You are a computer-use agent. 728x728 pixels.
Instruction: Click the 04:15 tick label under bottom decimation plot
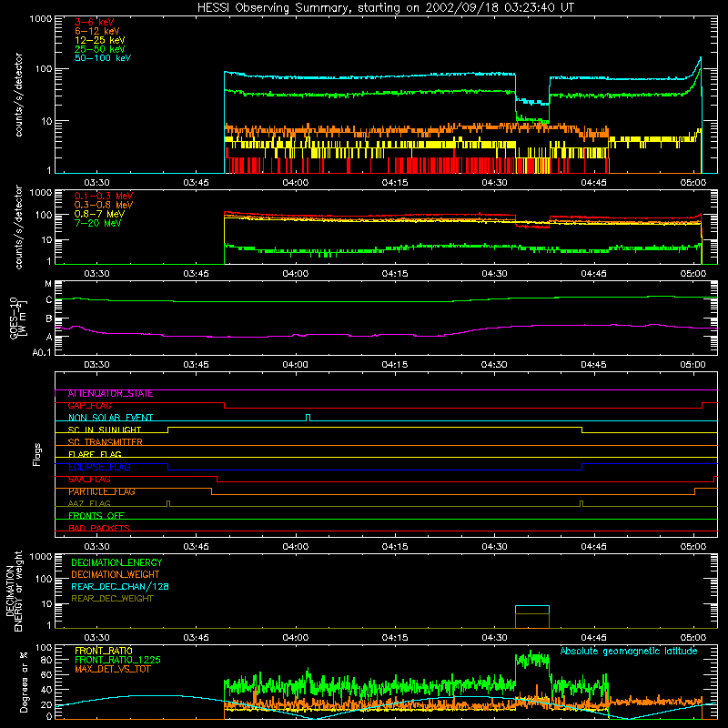click(x=395, y=638)
